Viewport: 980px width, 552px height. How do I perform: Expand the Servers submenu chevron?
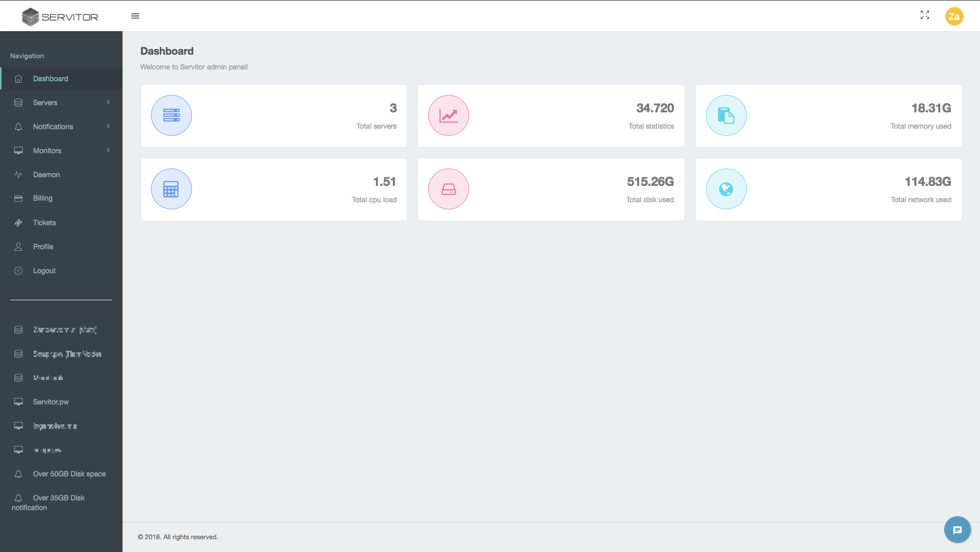pos(108,102)
